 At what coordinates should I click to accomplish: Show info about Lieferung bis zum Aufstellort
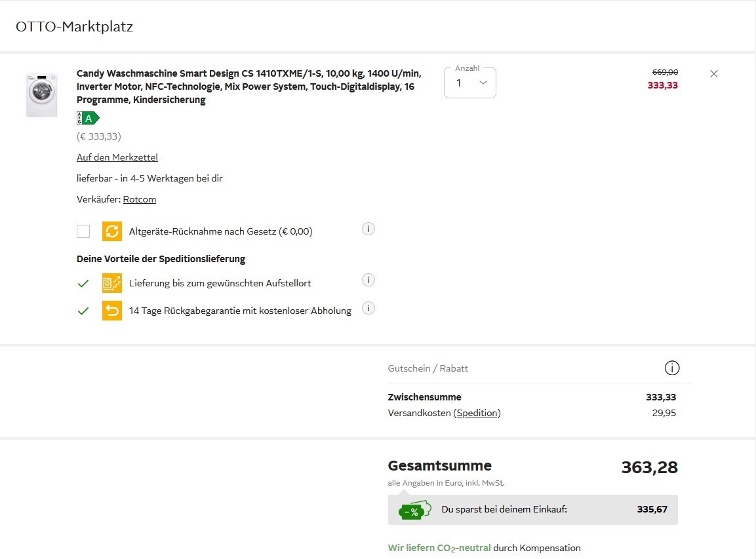click(x=368, y=280)
